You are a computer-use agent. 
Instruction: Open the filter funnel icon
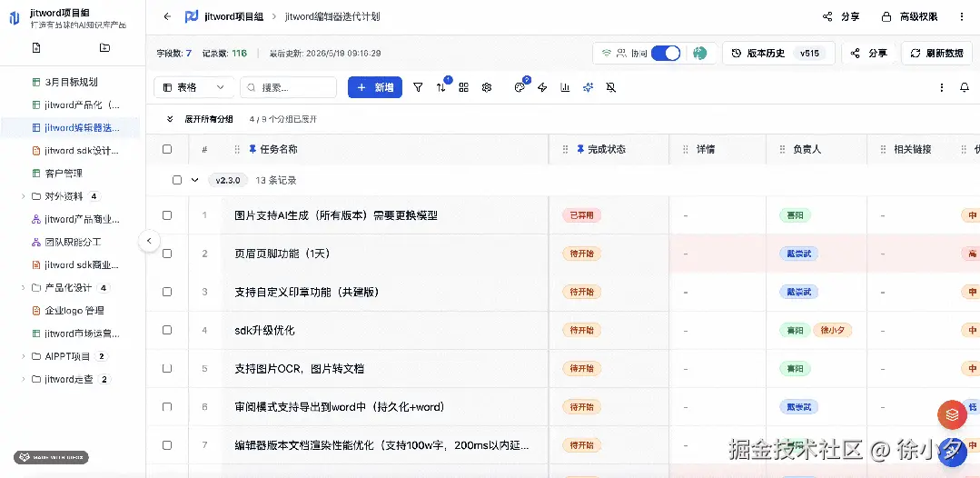(x=418, y=87)
